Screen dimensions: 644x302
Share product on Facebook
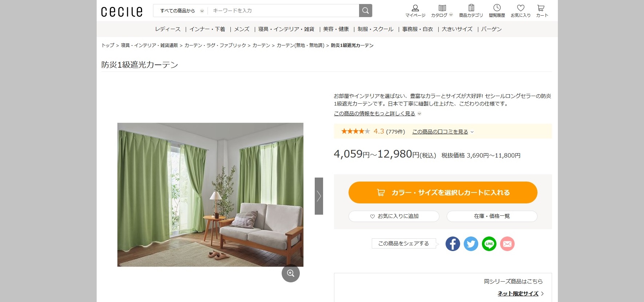(453, 244)
